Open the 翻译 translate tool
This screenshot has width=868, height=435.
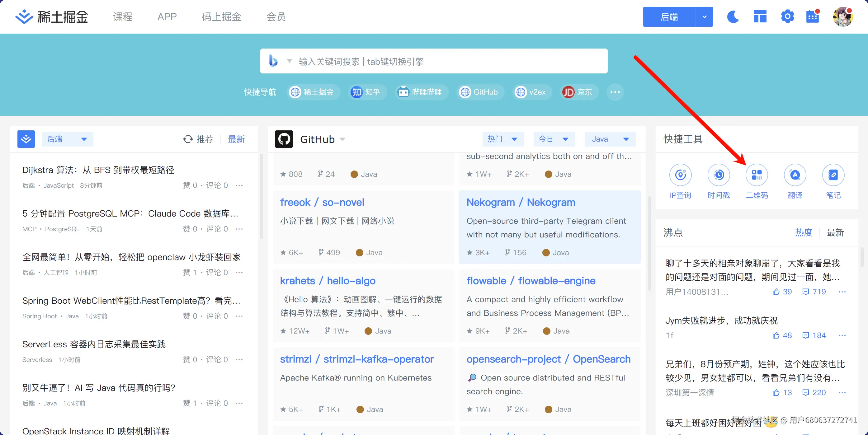pyautogui.click(x=795, y=175)
